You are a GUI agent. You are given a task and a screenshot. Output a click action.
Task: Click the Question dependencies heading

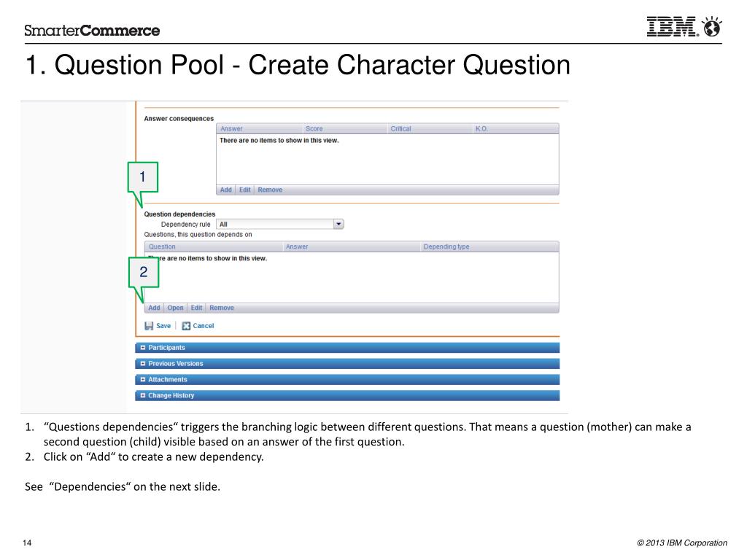point(179,214)
